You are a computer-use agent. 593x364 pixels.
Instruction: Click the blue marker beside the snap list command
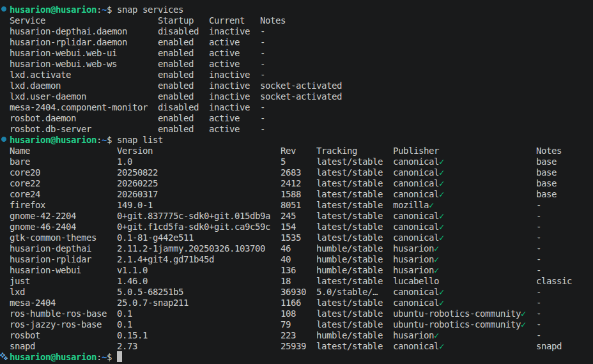4,140
